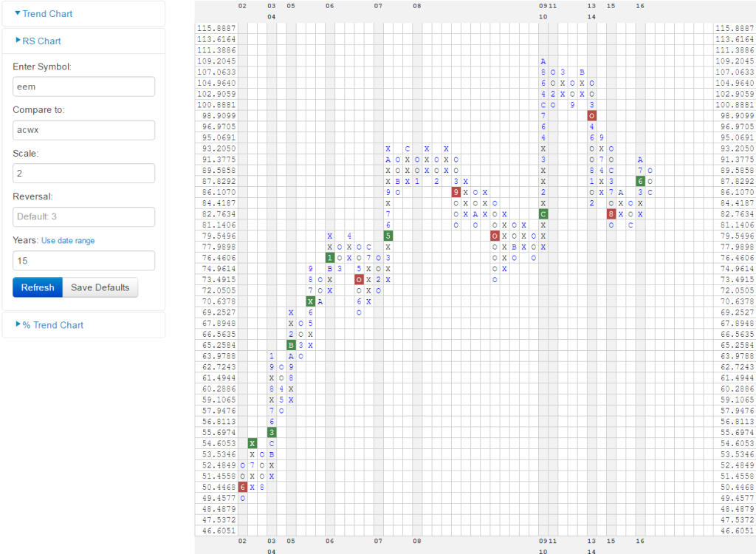Click the red 6 marker at price 50.4468

242,488
